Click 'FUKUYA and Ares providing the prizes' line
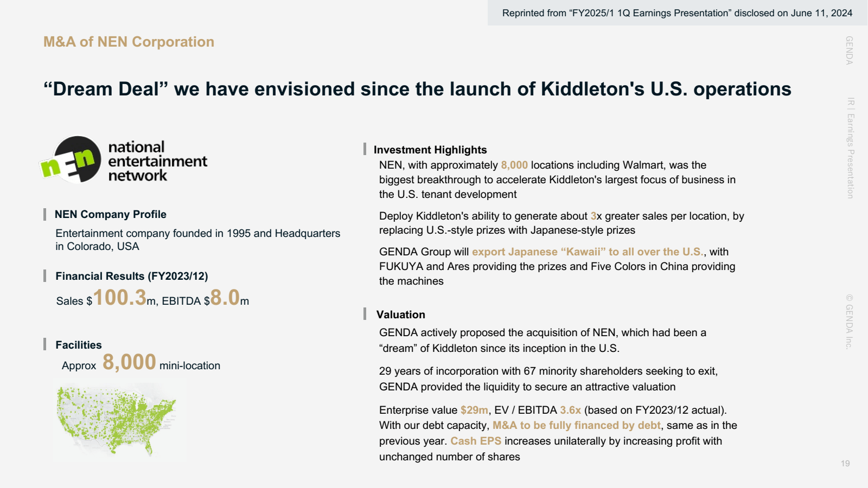The height and width of the screenshot is (488, 868). [x=557, y=266]
